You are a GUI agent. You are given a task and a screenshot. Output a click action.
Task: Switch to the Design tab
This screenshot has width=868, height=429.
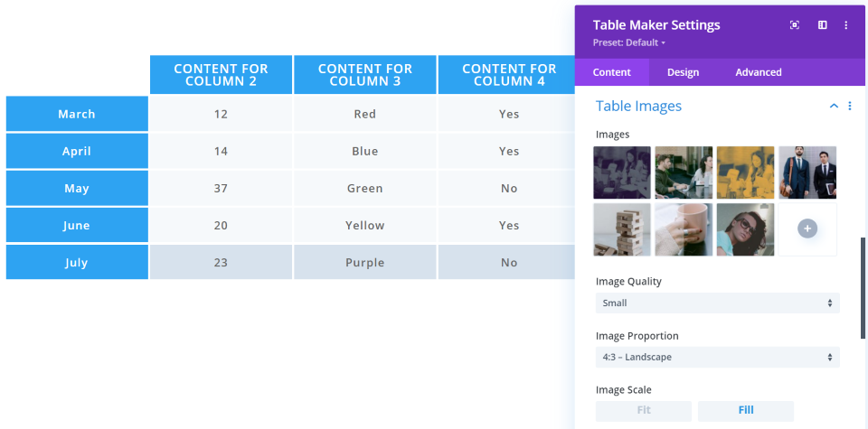(x=684, y=72)
